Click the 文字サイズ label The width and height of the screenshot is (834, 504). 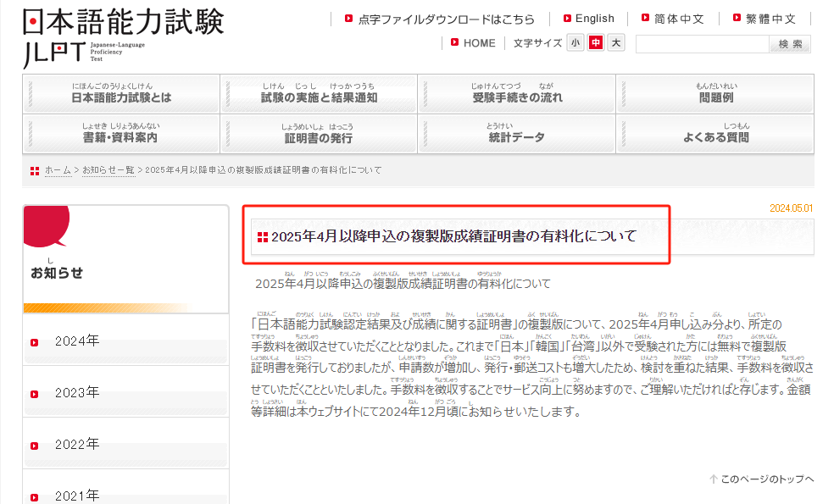(x=537, y=43)
